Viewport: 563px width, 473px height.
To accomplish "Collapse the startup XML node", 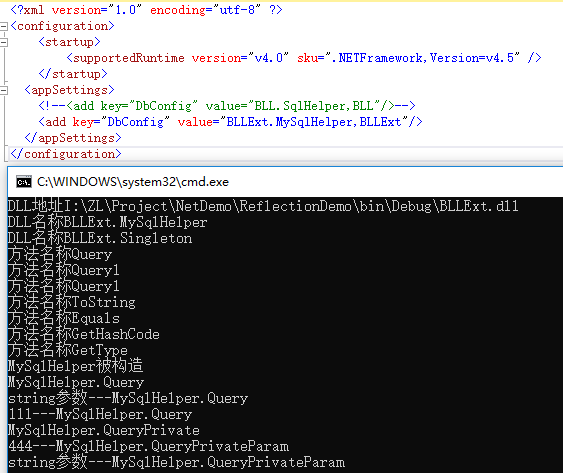I will [x=3, y=42].
